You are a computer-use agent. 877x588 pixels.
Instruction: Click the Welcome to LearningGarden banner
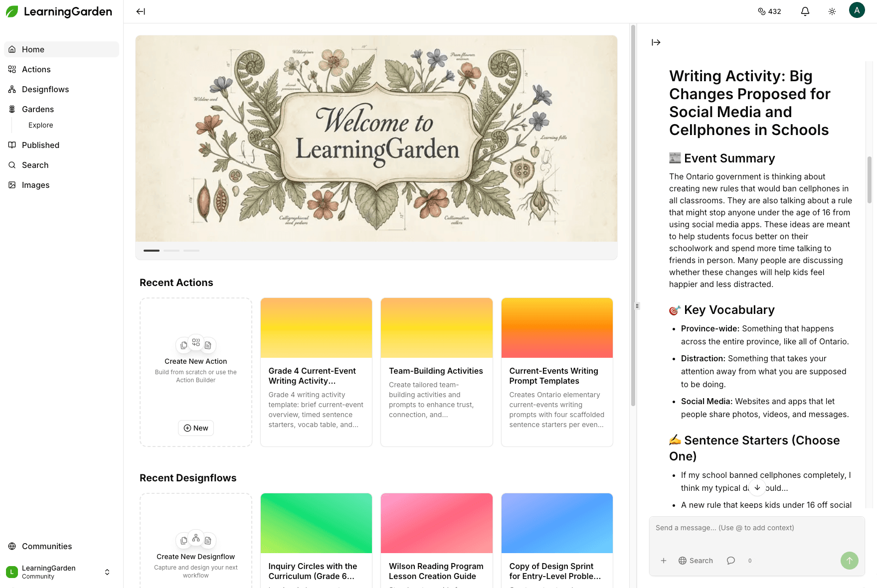coord(376,139)
